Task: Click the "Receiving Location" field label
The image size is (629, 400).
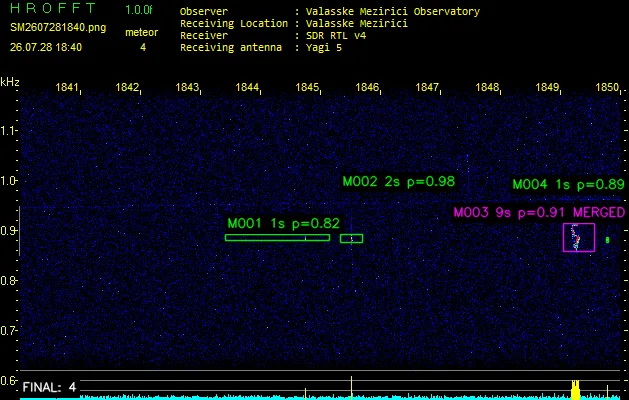Action: pyautogui.click(x=234, y=24)
